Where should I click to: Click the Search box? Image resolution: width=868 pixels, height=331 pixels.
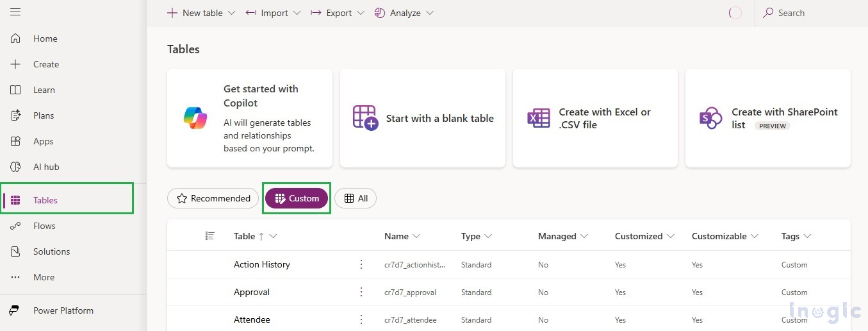[x=812, y=13]
